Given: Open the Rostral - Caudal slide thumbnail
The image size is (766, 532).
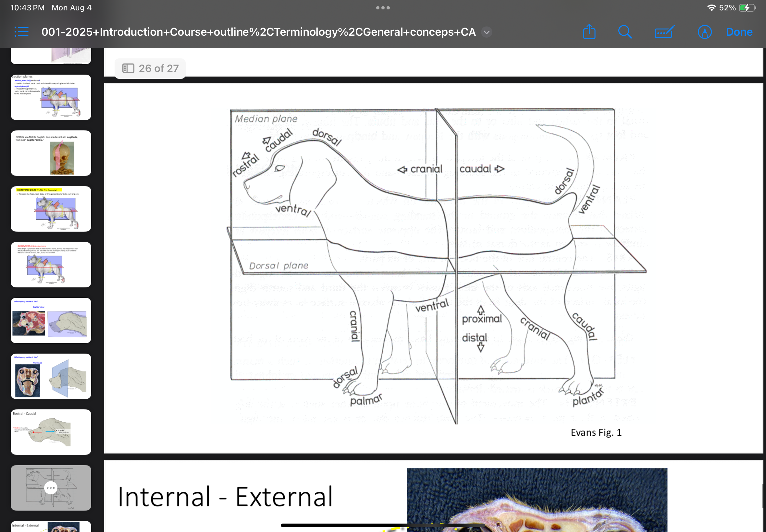Looking at the screenshot, I should (x=51, y=432).
